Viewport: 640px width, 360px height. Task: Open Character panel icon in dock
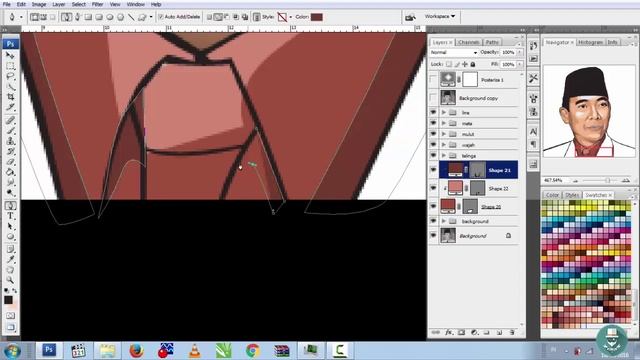coord(533,131)
